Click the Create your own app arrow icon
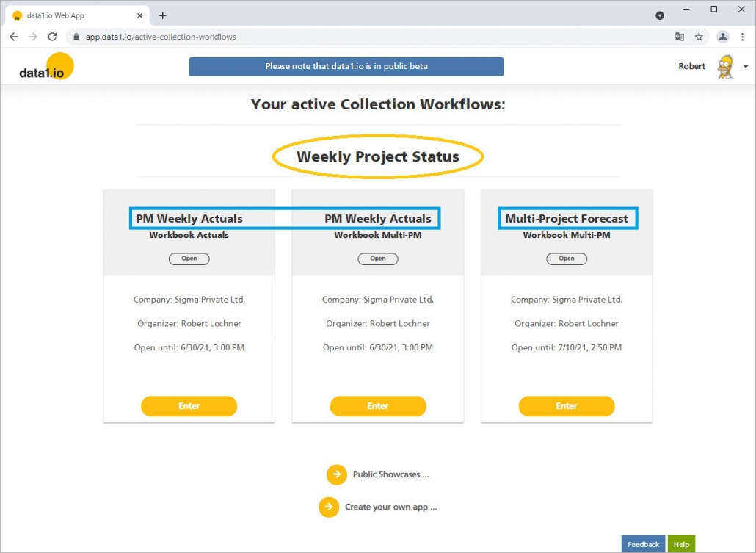The width and height of the screenshot is (756, 553). pyautogui.click(x=329, y=507)
